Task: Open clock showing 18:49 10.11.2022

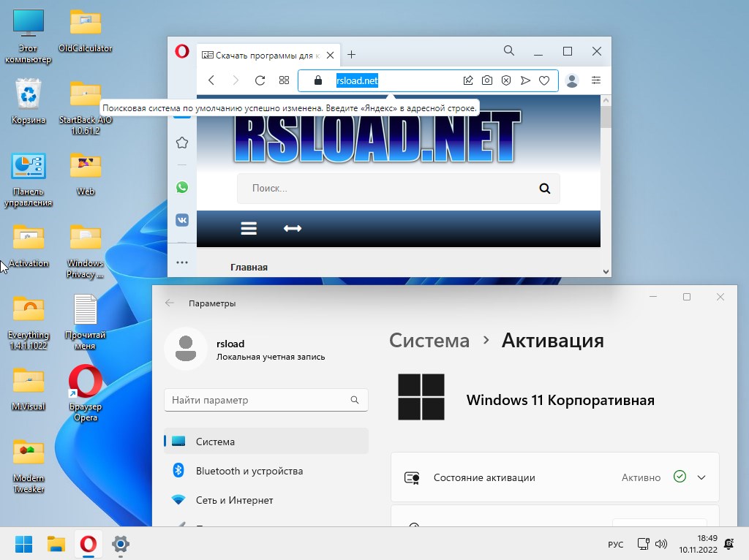Action: click(x=698, y=544)
